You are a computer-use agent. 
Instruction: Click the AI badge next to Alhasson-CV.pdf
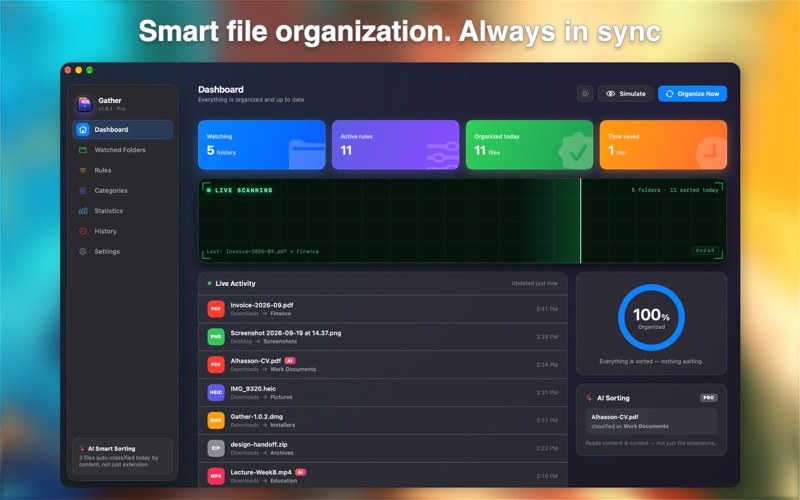290,361
